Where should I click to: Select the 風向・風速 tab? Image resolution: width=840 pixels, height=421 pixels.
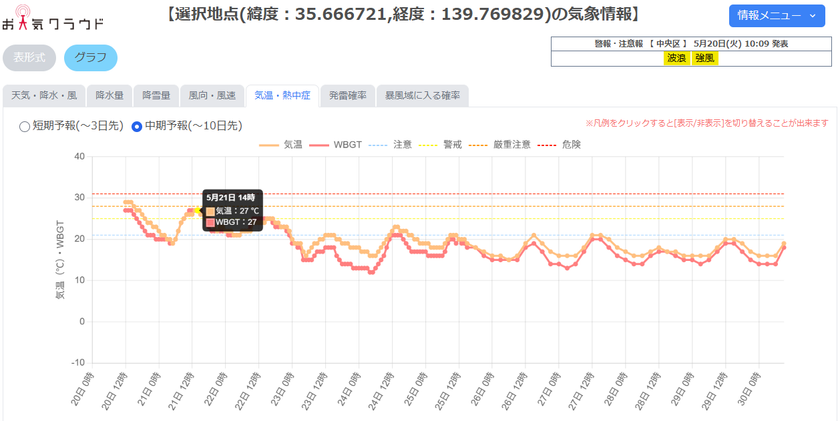point(212,96)
